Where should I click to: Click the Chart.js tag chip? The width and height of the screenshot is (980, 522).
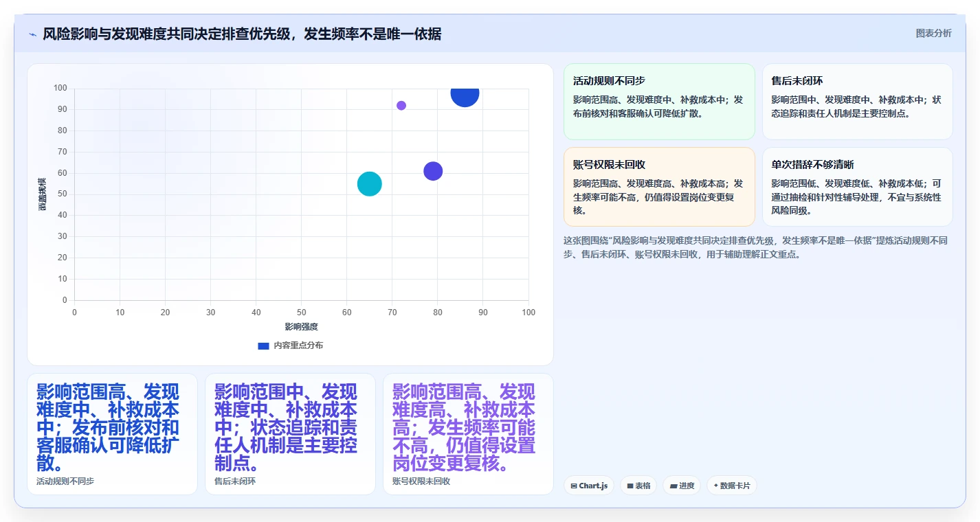tap(589, 486)
